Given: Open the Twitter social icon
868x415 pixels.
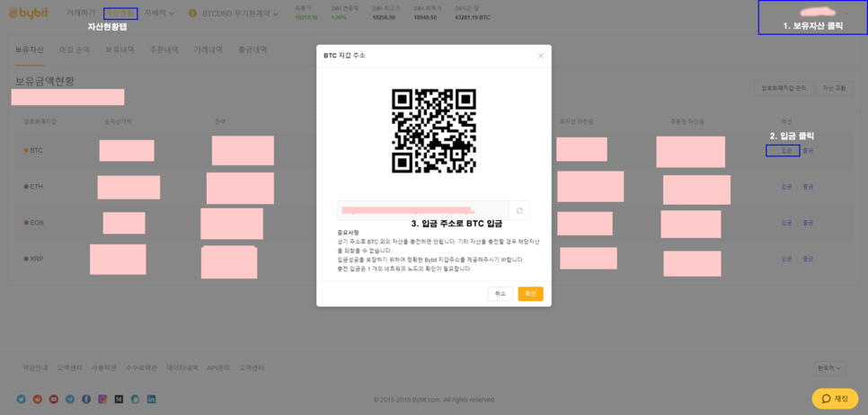Looking at the screenshot, I should pyautogui.click(x=21, y=399).
